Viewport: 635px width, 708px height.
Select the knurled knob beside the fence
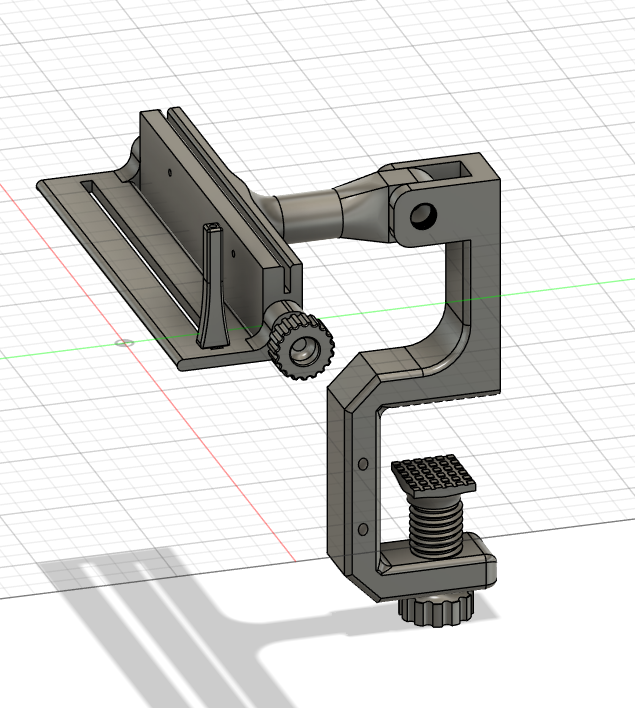[x=301, y=346]
